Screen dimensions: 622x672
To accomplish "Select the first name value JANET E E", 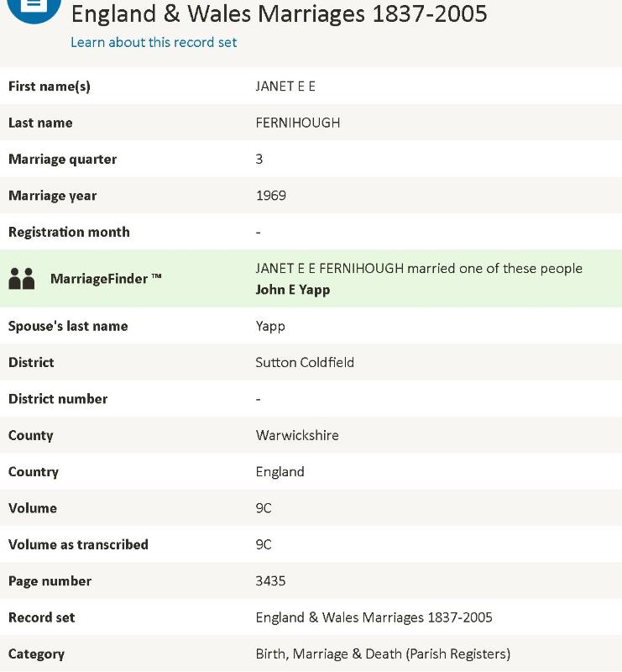I will (285, 87).
